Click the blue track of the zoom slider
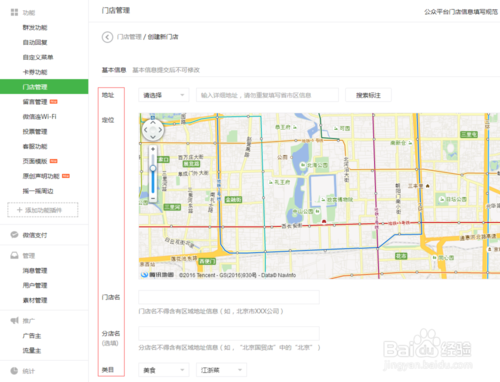This screenshot has width=500, height=382. coord(153,182)
